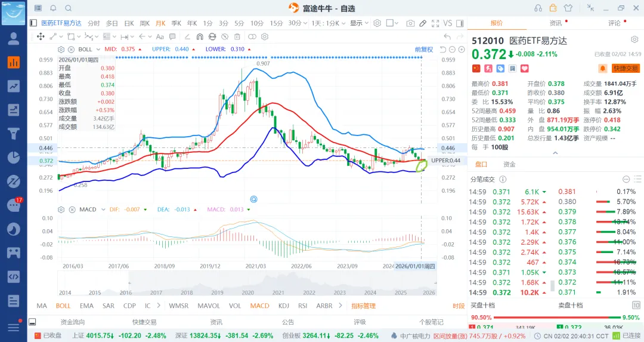
Task: Open the orange shopping bag icon
Action: tap(553, 8)
